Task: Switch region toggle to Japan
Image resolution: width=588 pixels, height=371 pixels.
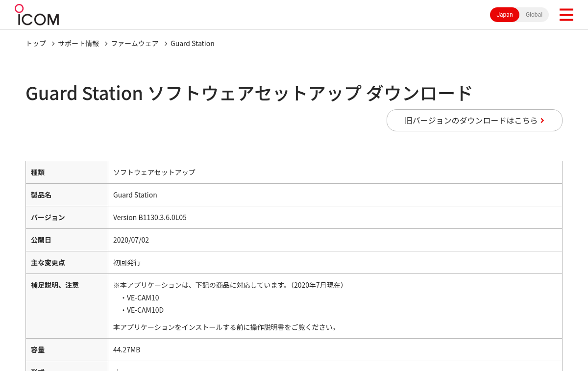Action: coord(505,15)
